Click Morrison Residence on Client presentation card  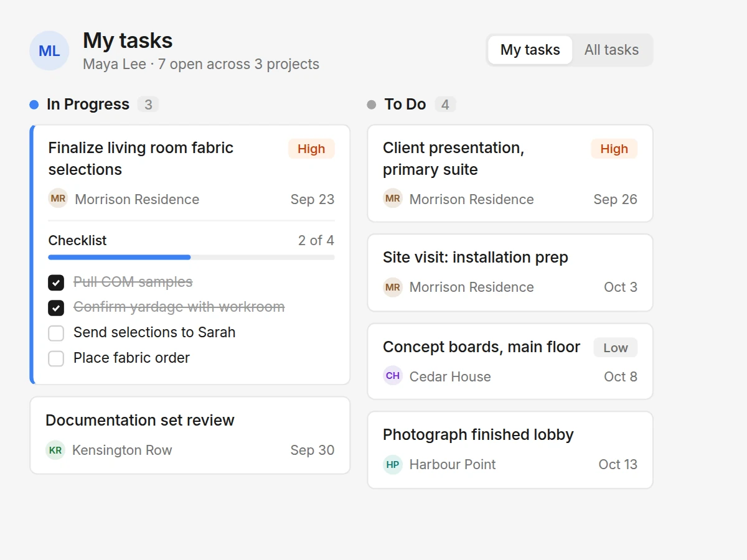[x=472, y=199]
